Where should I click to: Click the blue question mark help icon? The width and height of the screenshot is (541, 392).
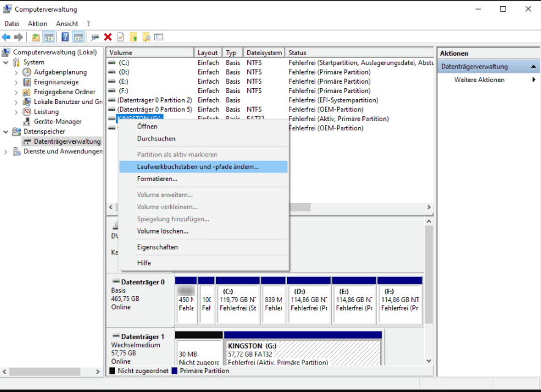coord(65,37)
